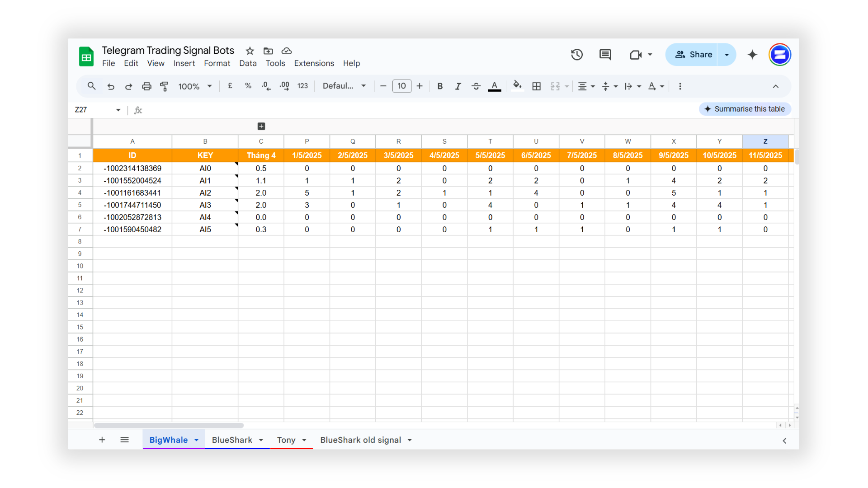Click the paint format tool

click(164, 86)
